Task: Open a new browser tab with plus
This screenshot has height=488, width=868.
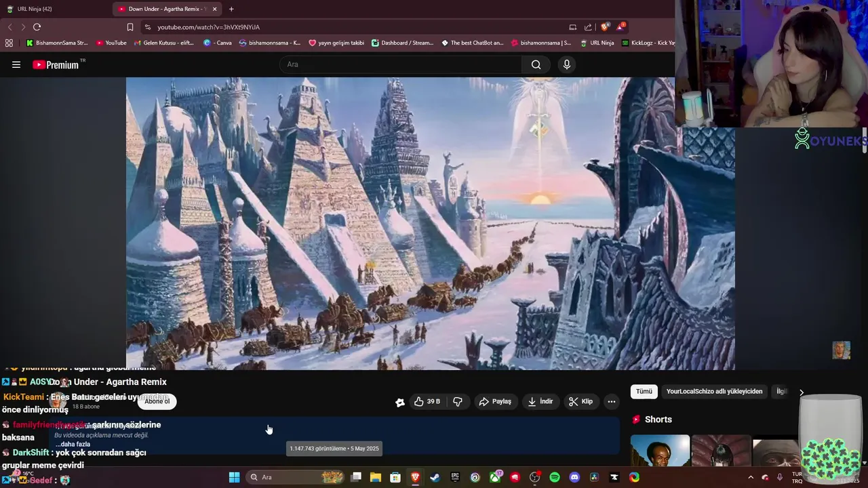Action: click(231, 9)
